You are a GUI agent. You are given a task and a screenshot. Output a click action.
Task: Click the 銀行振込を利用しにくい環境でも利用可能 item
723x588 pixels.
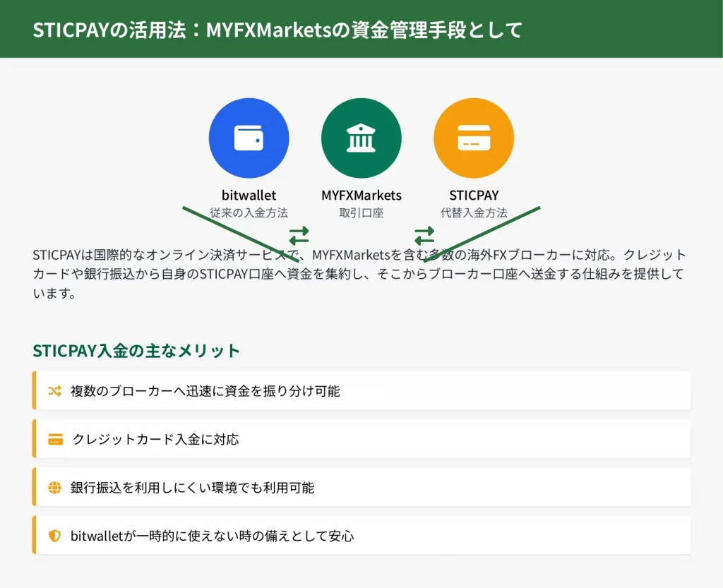point(192,488)
